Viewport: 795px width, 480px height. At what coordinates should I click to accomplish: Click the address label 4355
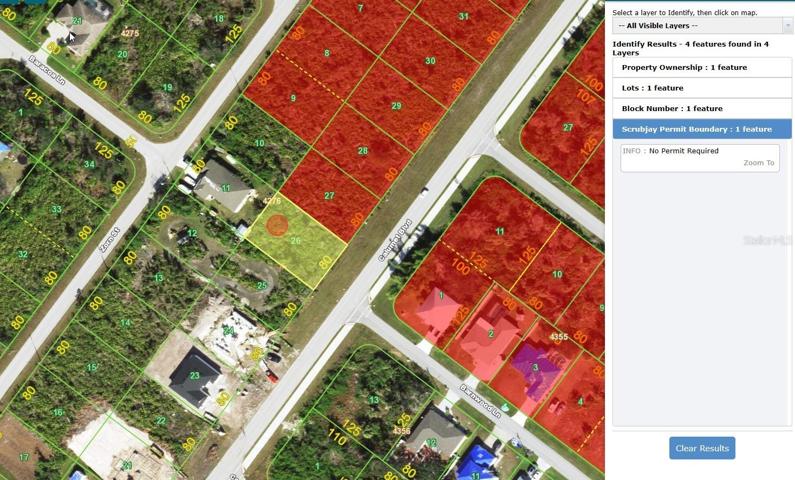point(559,337)
